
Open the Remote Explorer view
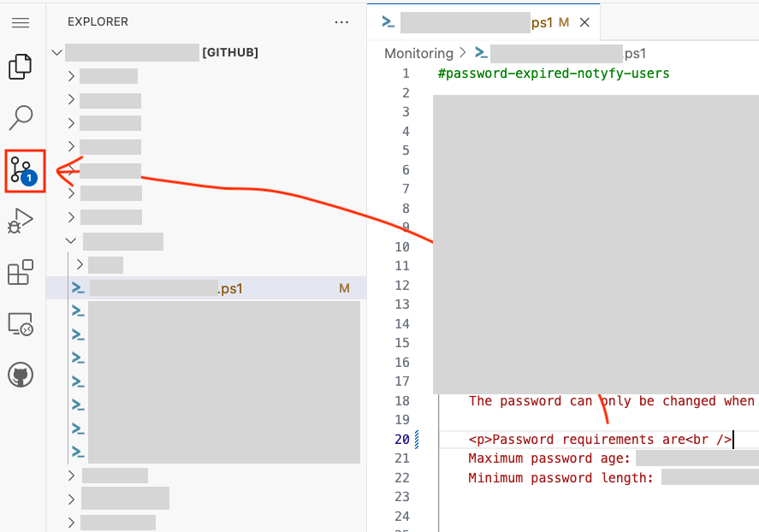[21, 323]
